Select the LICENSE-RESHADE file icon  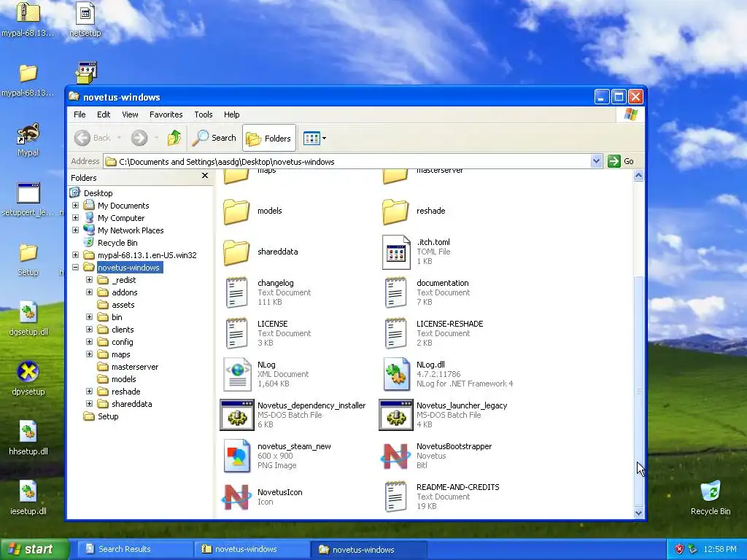(x=395, y=333)
